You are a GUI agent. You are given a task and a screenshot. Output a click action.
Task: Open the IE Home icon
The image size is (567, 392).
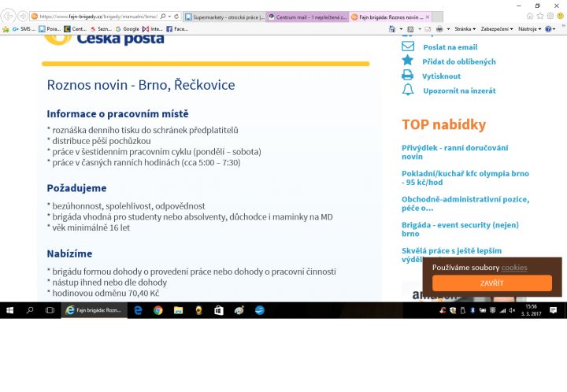coord(530,16)
